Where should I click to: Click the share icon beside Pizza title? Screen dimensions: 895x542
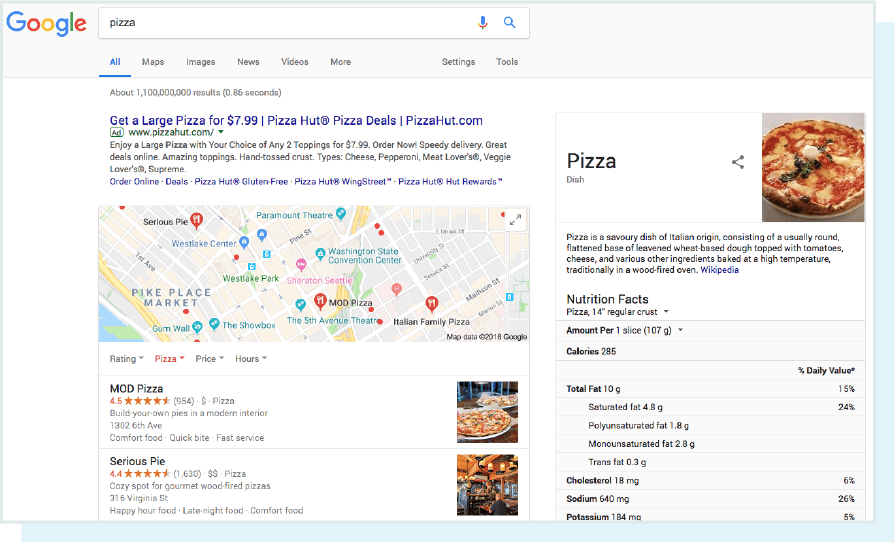pos(738,162)
